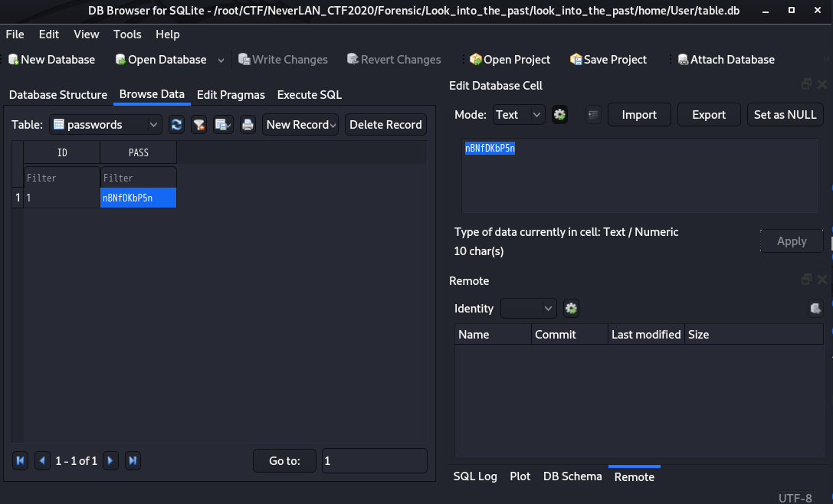
Task: Click the highlighted PASS cell value nBNfDKbP5n
Action: [x=138, y=197]
